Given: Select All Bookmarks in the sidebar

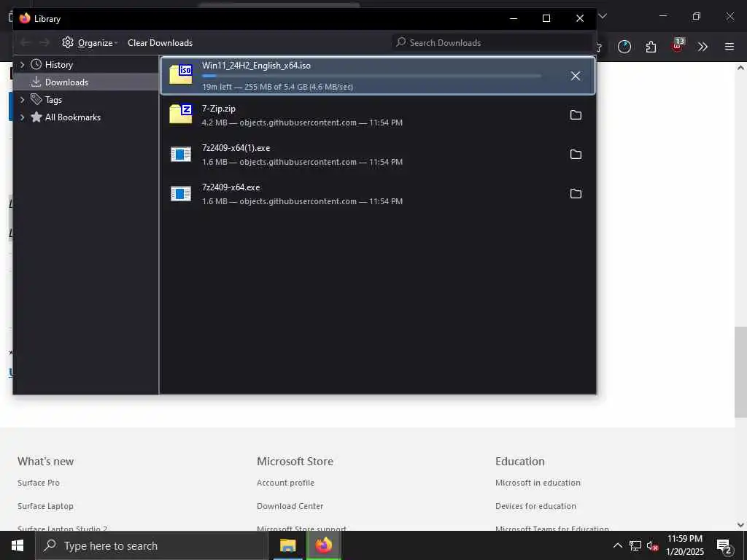Looking at the screenshot, I should click(x=72, y=117).
